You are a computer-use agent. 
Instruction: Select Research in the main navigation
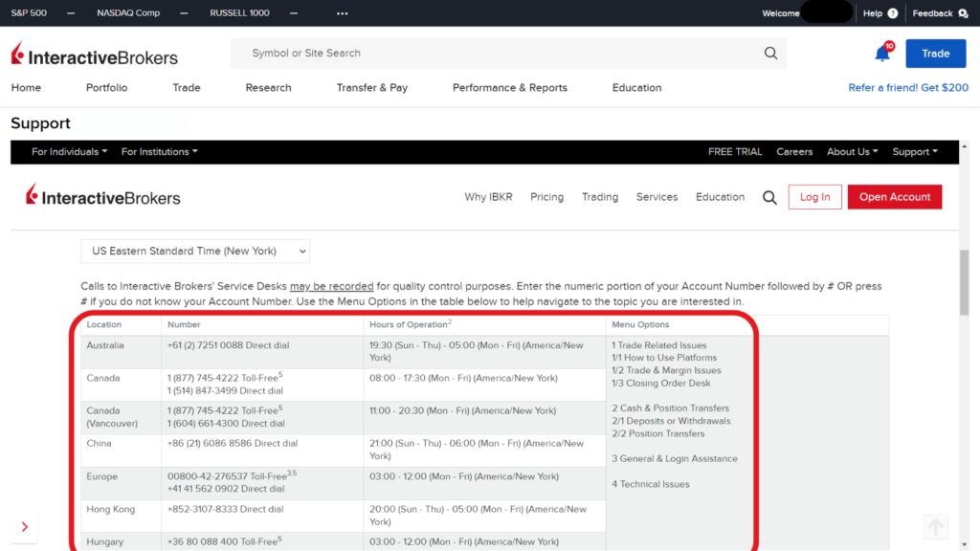tap(268, 87)
